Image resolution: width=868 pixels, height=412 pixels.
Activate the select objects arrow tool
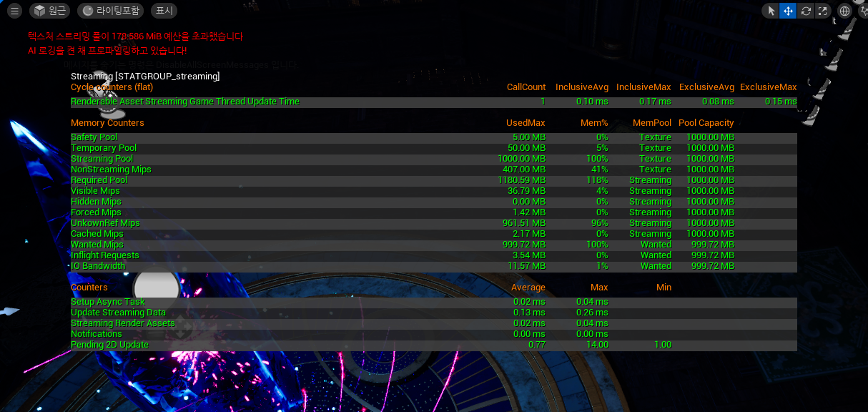(771, 11)
